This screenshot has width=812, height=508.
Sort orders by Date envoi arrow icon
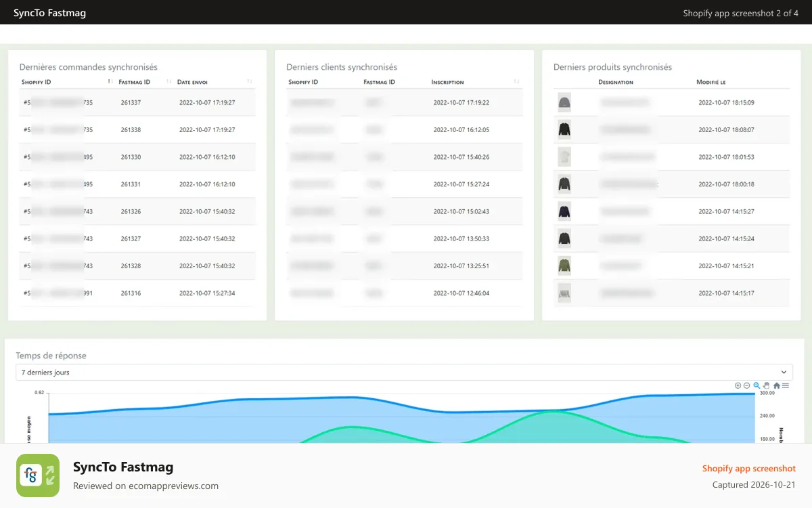pyautogui.click(x=250, y=82)
